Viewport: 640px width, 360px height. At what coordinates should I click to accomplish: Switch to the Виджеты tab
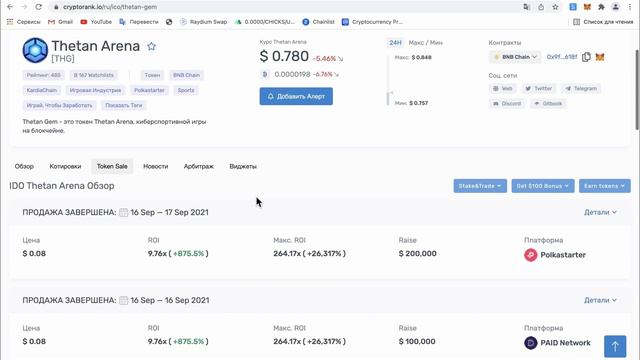click(x=243, y=167)
